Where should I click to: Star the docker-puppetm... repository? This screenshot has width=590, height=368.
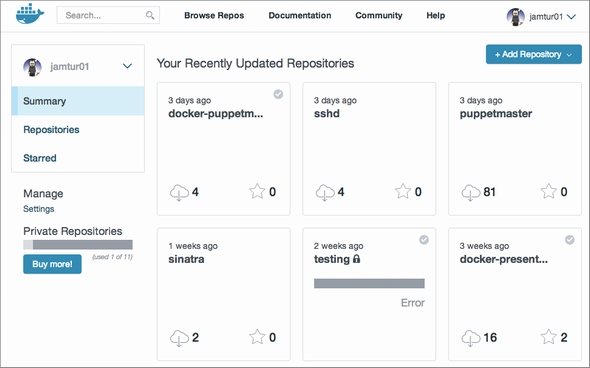257,192
